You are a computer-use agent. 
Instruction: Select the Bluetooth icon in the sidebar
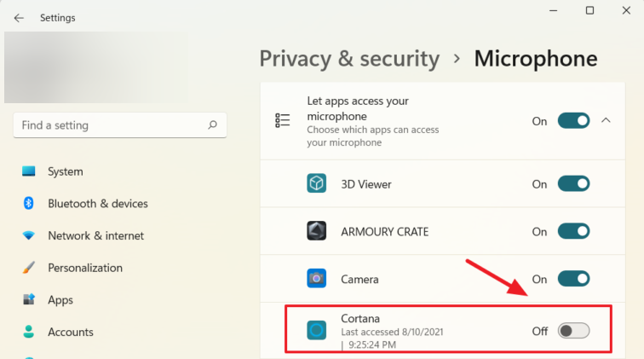point(28,203)
